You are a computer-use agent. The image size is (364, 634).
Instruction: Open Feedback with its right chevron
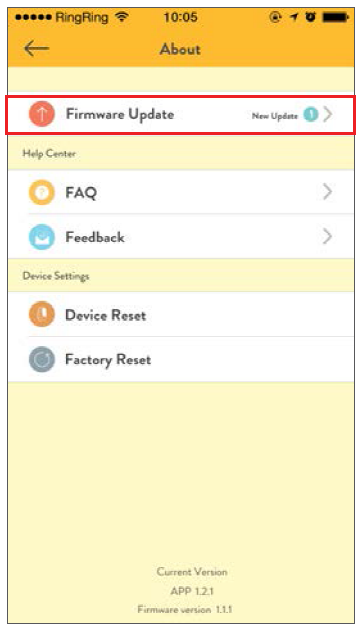coord(328,237)
